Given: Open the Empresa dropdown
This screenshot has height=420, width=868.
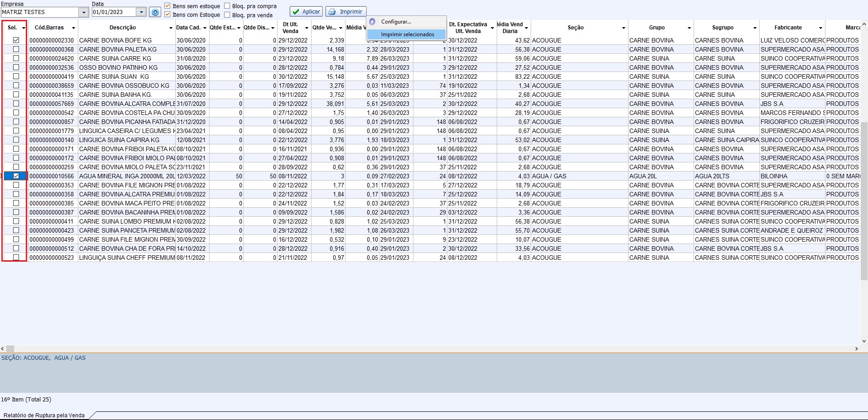Looking at the screenshot, I should click(84, 12).
